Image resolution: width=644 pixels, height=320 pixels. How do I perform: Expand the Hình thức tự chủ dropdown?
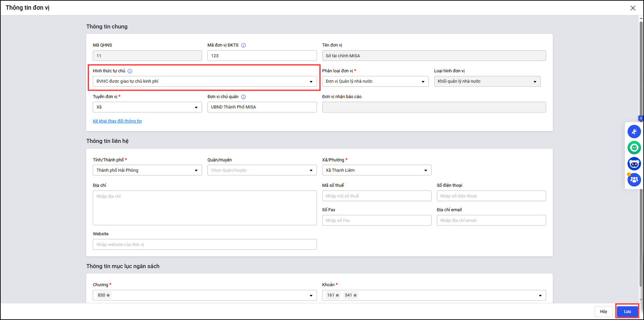point(311,82)
